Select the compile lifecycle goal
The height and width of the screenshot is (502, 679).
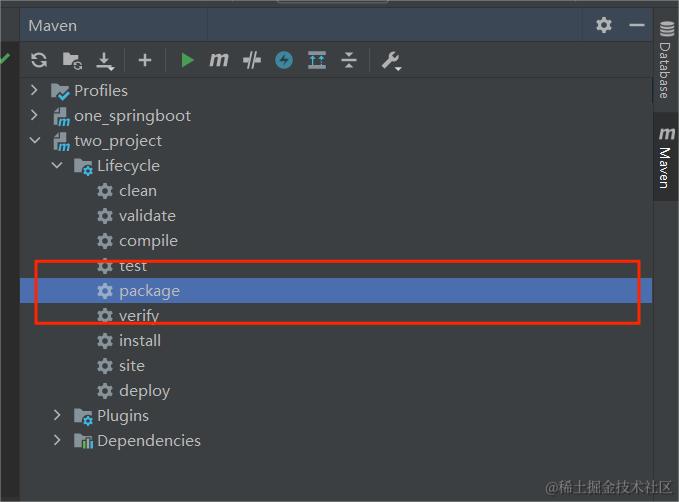tap(149, 241)
